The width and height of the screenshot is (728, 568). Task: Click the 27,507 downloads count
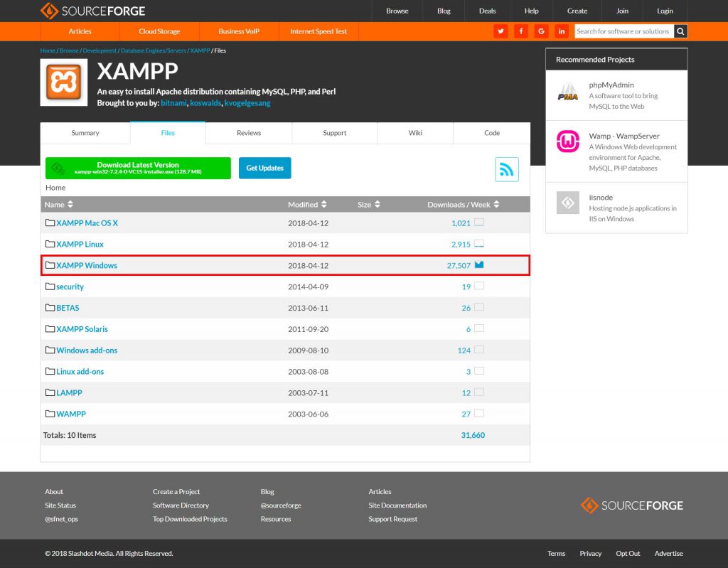(x=459, y=266)
